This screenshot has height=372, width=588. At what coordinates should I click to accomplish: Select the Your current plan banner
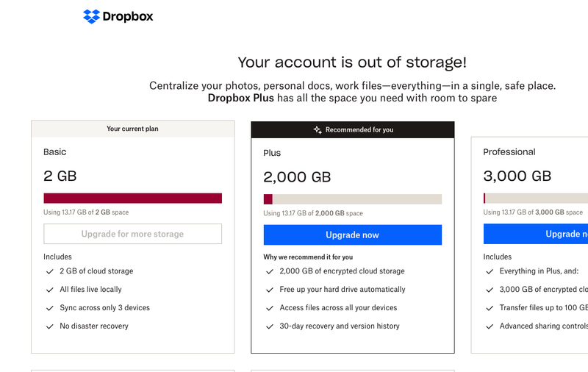coord(132,129)
